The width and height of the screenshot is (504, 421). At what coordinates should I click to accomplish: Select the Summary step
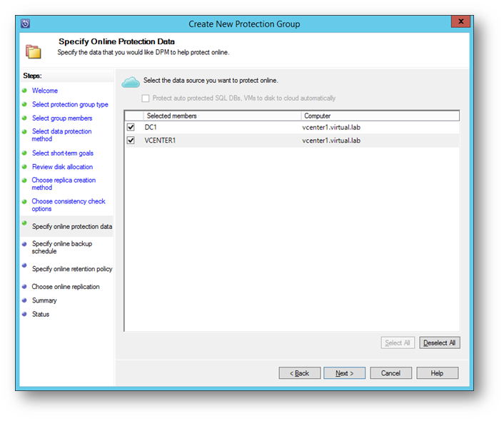click(x=44, y=300)
